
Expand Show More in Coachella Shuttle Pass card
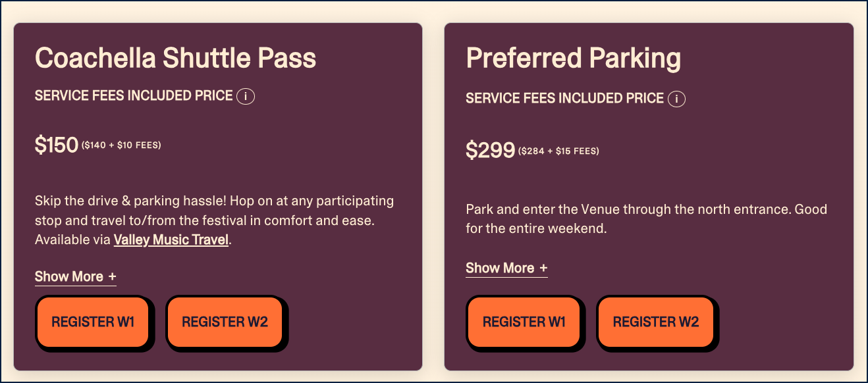pos(76,277)
